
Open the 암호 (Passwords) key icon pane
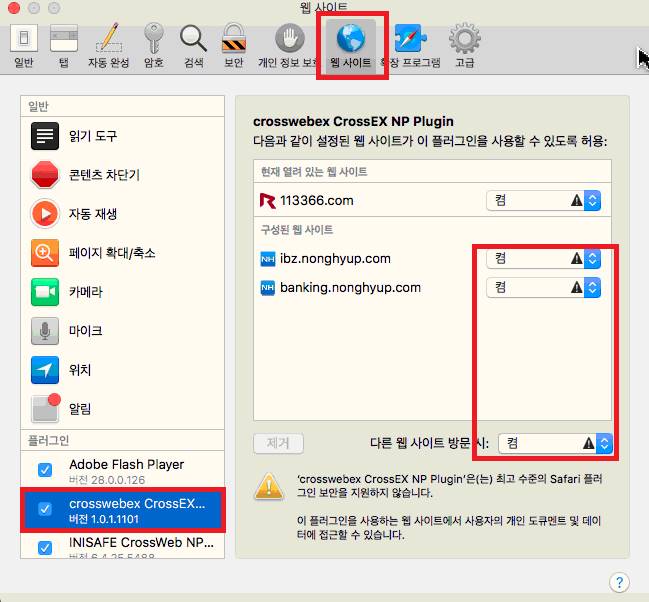[153, 46]
